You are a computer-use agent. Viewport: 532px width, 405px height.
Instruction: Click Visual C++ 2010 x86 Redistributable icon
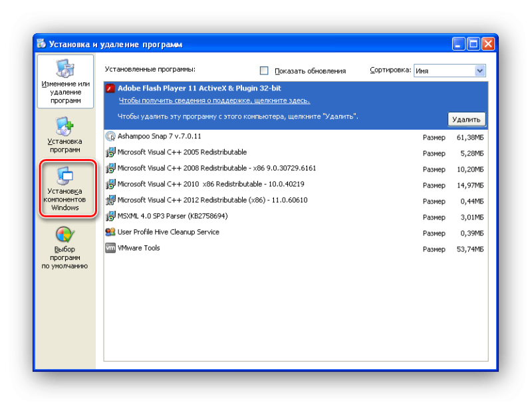(x=110, y=184)
